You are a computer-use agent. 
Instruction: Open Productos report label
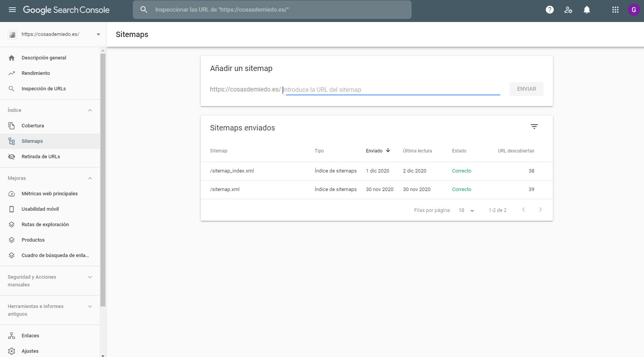(x=33, y=240)
